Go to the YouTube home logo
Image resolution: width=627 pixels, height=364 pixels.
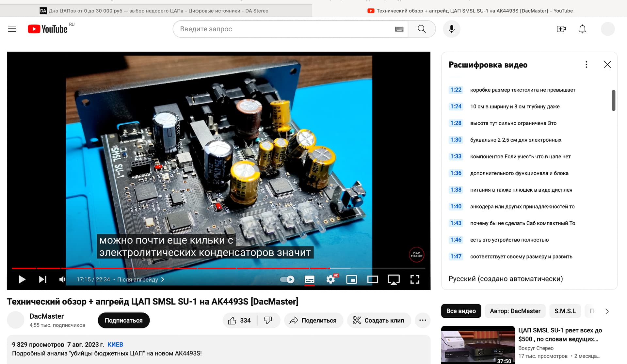pyautogui.click(x=48, y=29)
